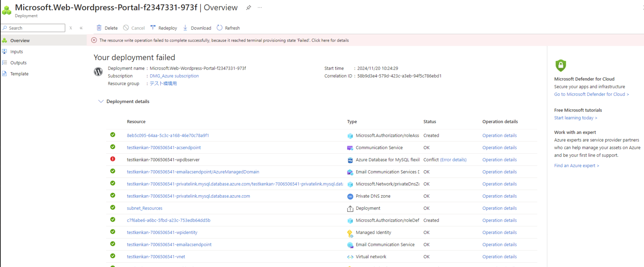Click the Private DNS zone type icon
This screenshot has width=644, height=267.
tap(350, 196)
